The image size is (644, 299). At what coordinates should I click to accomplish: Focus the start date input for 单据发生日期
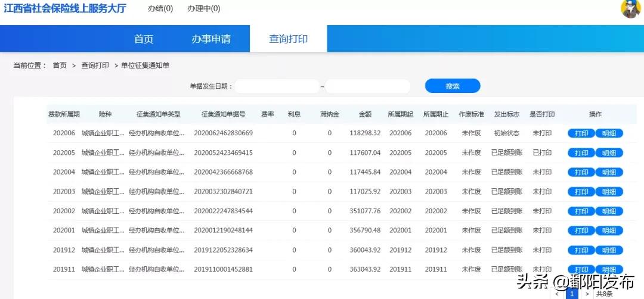pyautogui.click(x=277, y=86)
